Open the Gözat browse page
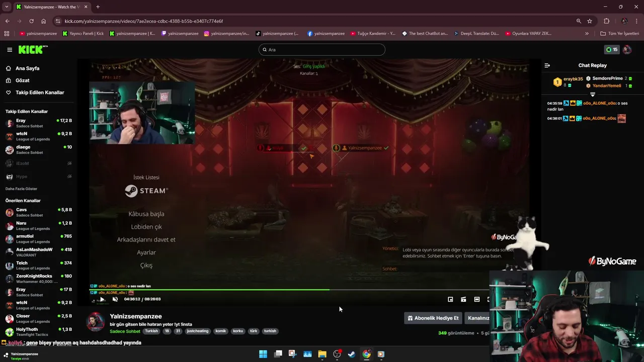The image size is (644, 362). coord(22,80)
